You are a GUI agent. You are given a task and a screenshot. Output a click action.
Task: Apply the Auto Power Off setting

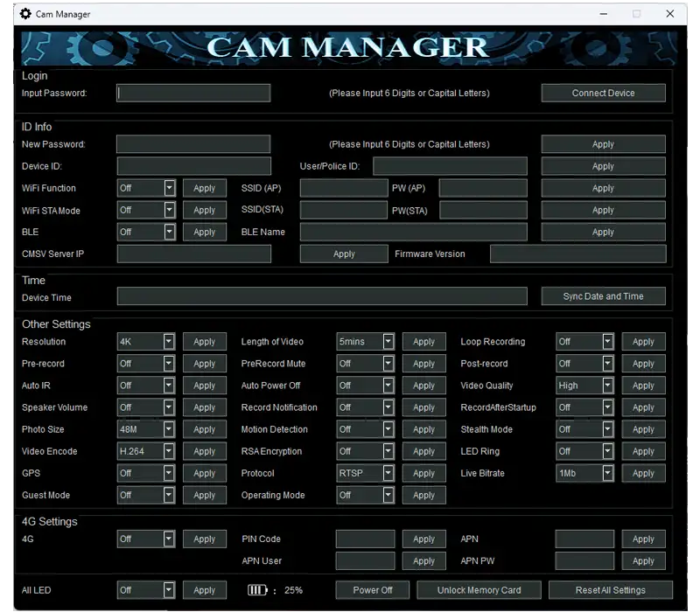423,386
